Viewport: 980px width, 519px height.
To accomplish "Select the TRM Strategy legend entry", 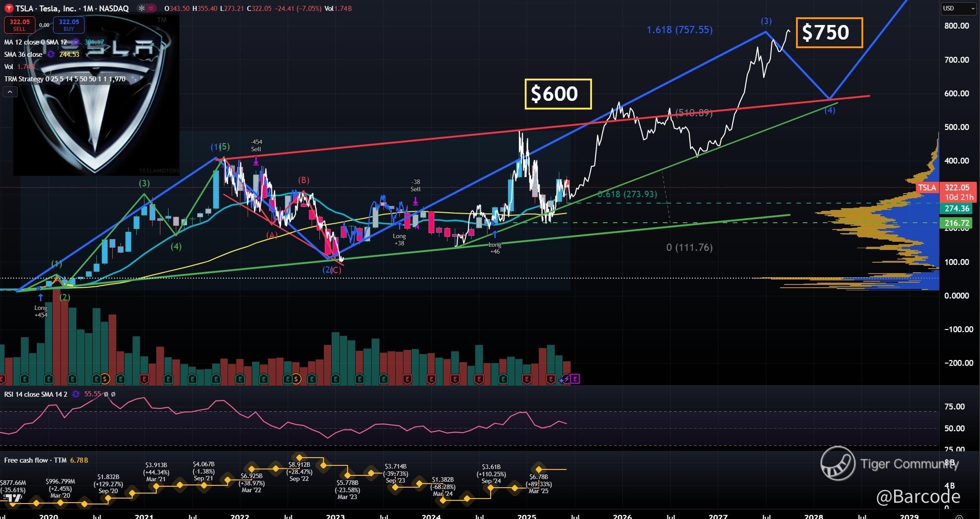I will point(65,79).
